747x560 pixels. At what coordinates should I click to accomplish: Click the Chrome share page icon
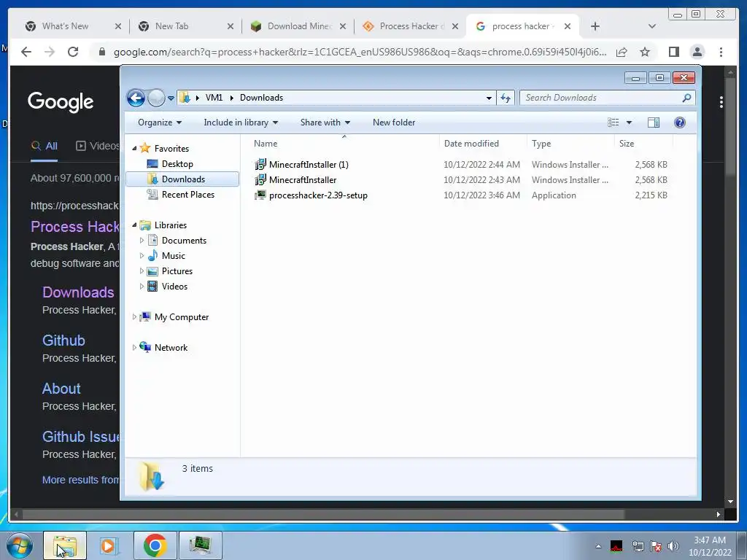point(622,52)
